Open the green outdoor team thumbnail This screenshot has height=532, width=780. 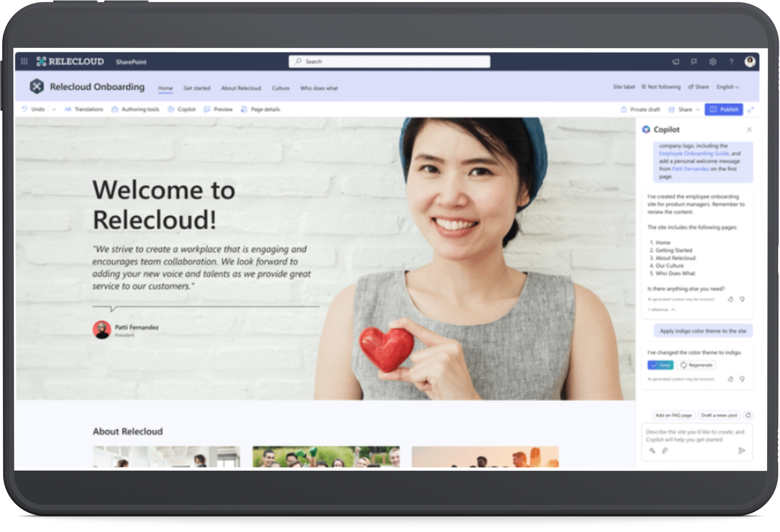(326, 456)
